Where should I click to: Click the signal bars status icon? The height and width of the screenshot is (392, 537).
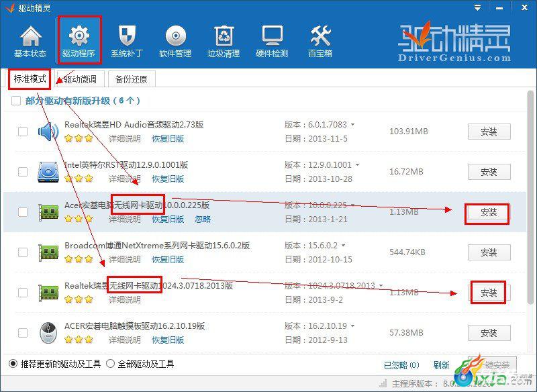click(383, 383)
